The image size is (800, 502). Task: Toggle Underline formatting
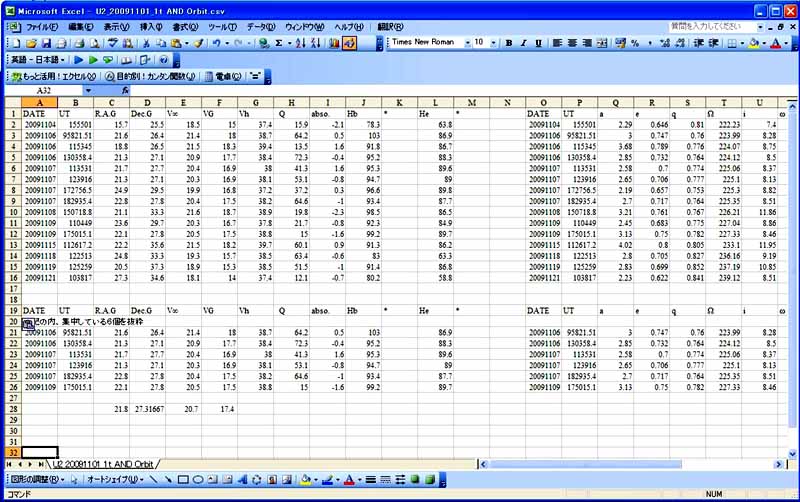[x=538, y=43]
